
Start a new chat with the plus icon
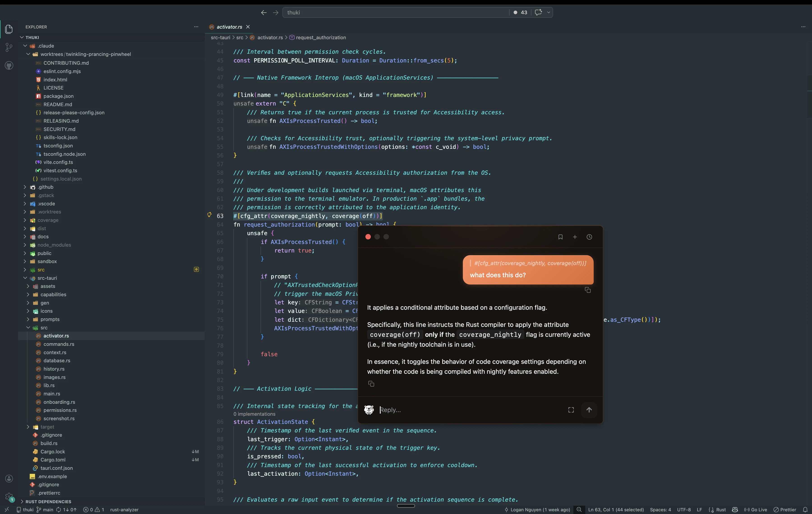pos(575,237)
